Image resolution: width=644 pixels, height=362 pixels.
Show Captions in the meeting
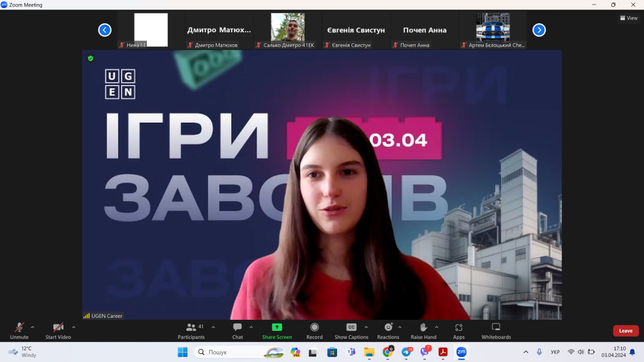[351, 331]
